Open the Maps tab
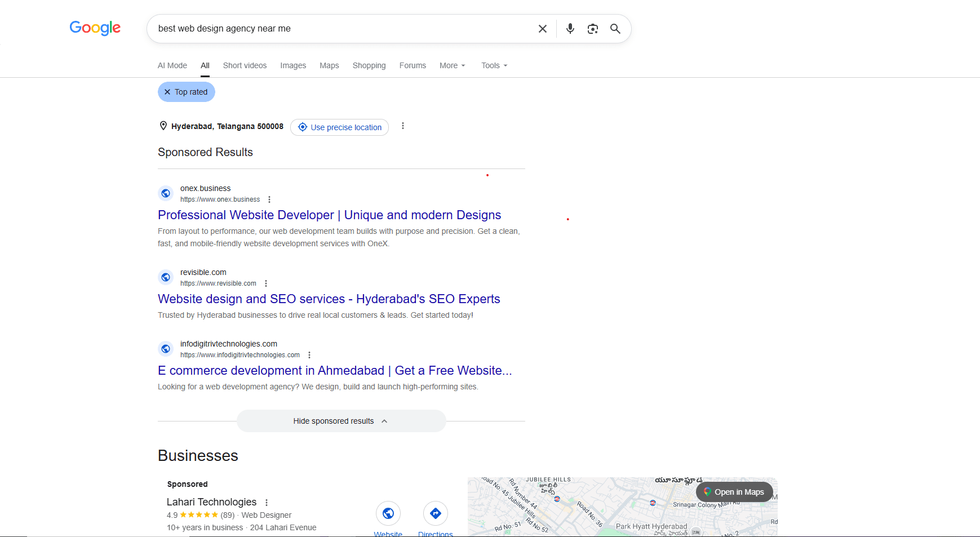Image resolution: width=980 pixels, height=537 pixels. [x=329, y=65]
